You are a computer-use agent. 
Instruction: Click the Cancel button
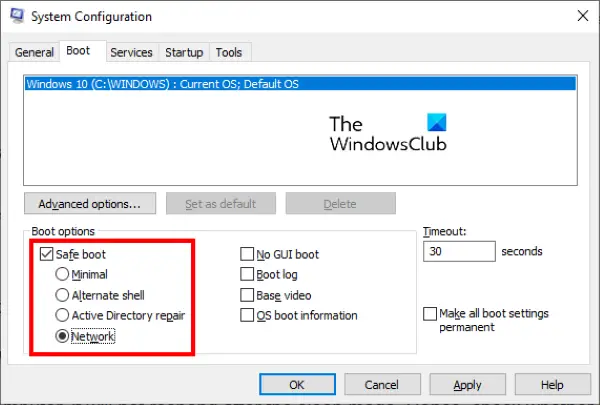[382, 384]
